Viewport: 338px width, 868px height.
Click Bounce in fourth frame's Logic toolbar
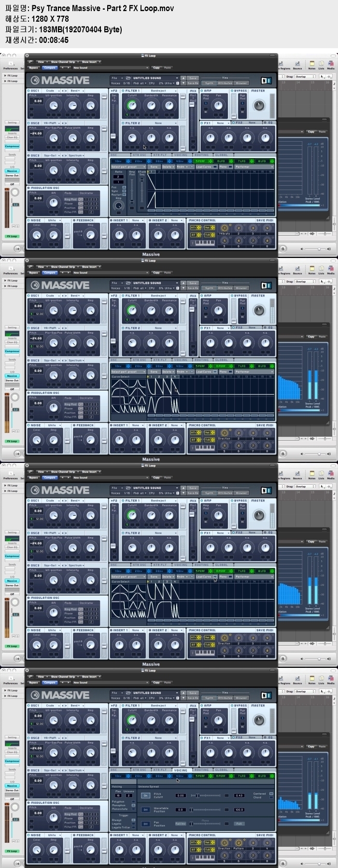pyautogui.click(x=297, y=680)
